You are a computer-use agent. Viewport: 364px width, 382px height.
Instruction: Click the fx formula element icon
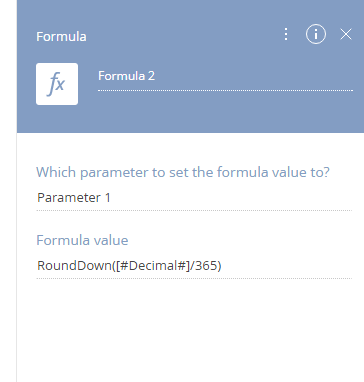click(57, 84)
